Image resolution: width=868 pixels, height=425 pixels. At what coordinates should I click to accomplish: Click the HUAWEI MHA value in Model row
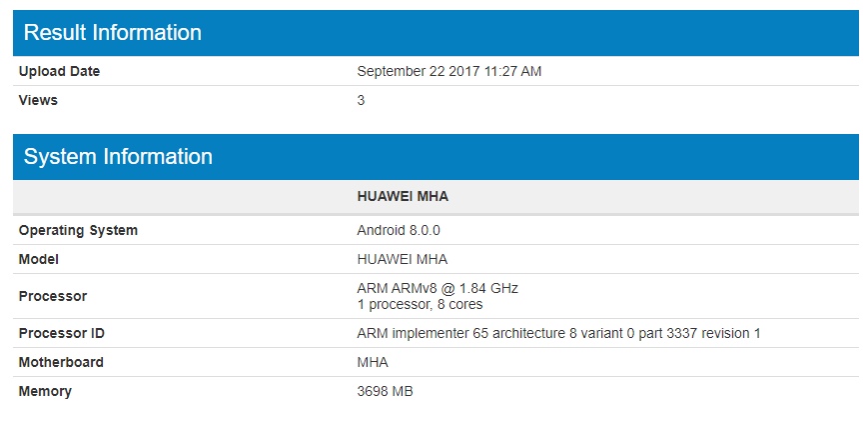pos(403,259)
